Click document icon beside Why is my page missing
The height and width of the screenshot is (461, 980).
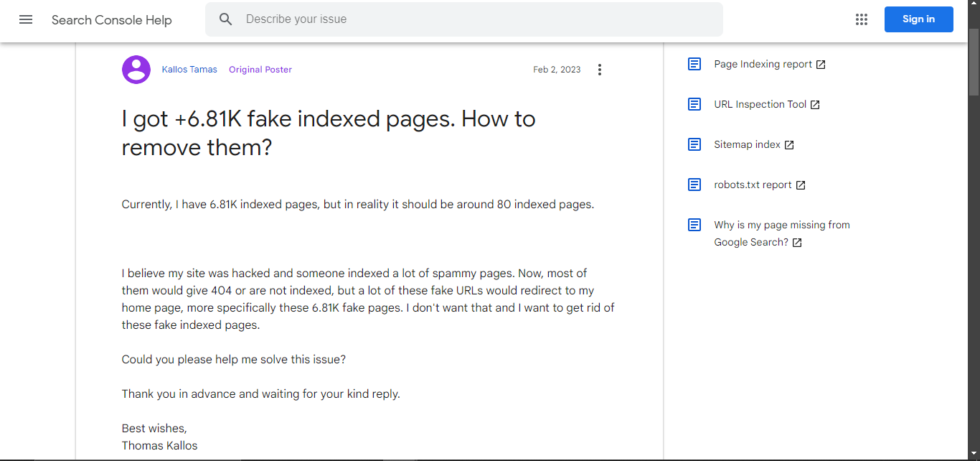pyautogui.click(x=694, y=225)
